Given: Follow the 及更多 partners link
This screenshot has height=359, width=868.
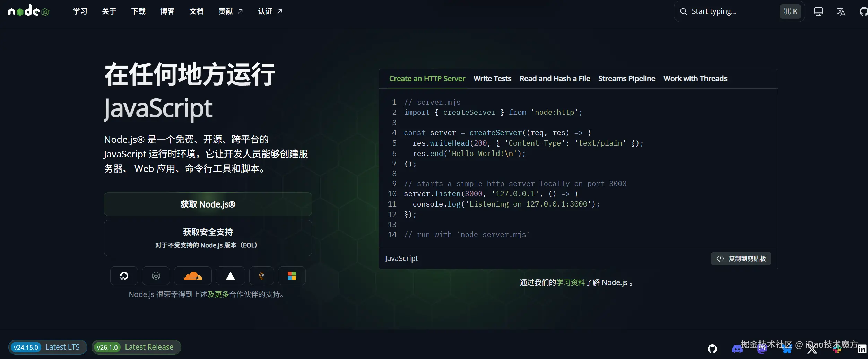Looking at the screenshot, I should pos(218,294).
